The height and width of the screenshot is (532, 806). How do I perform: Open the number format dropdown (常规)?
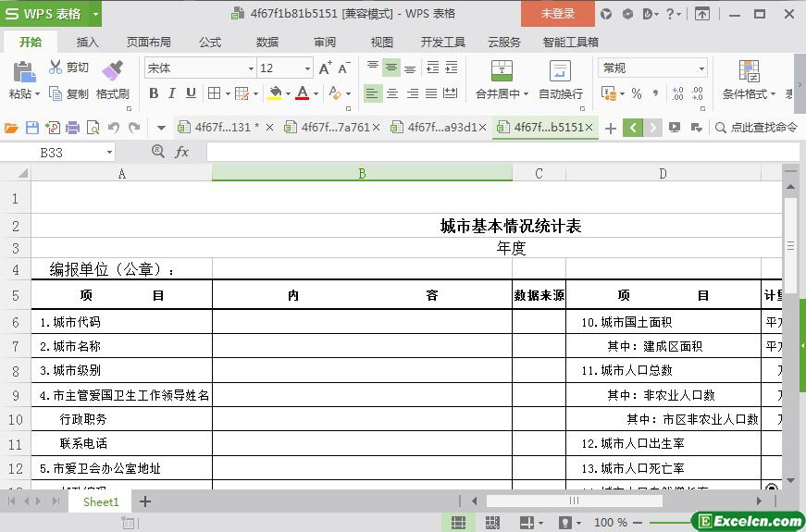(701, 68)
